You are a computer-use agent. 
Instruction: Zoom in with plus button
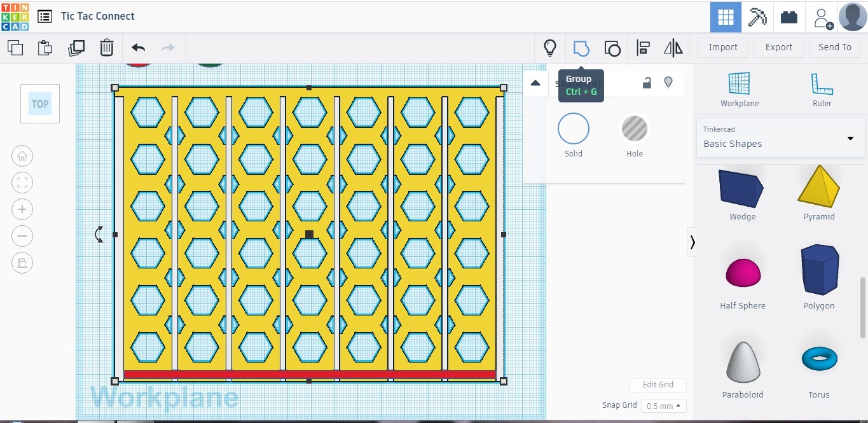tap(22, 209)
